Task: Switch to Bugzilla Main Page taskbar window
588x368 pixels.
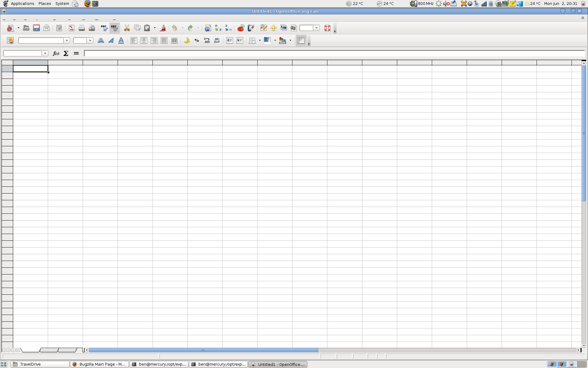Action: pyautogui.click(x=99, y=364)
